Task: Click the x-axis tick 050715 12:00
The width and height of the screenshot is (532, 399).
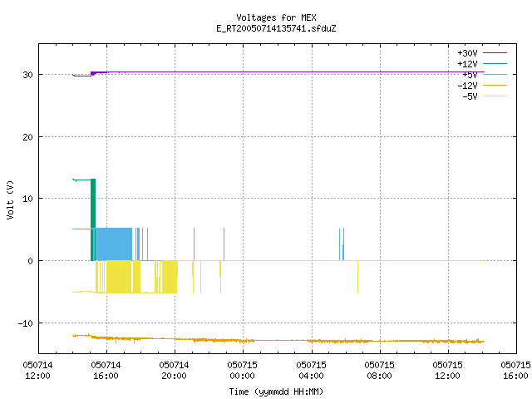Action: click(447, 371)
